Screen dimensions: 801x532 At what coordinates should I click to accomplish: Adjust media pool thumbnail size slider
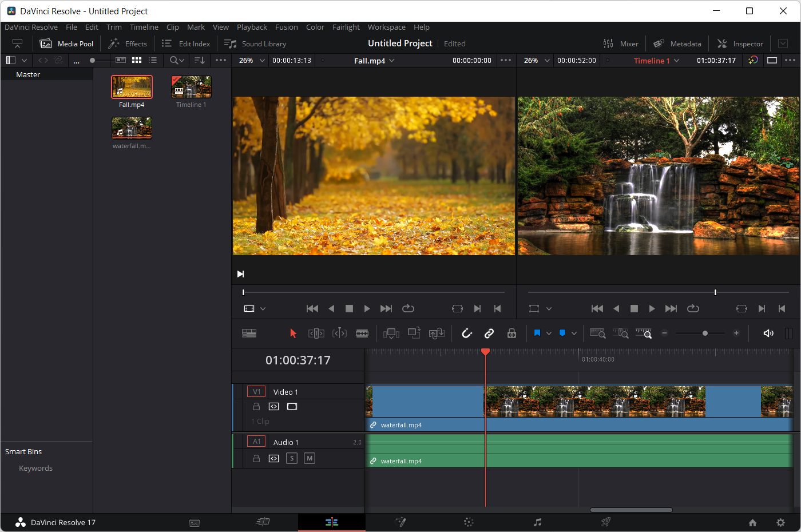[92, 60]
